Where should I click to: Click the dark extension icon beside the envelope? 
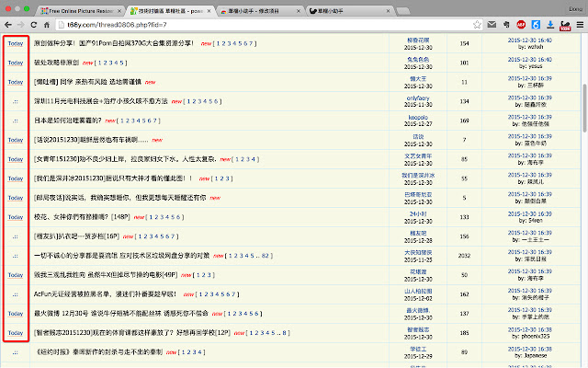(x=506, y=25)
